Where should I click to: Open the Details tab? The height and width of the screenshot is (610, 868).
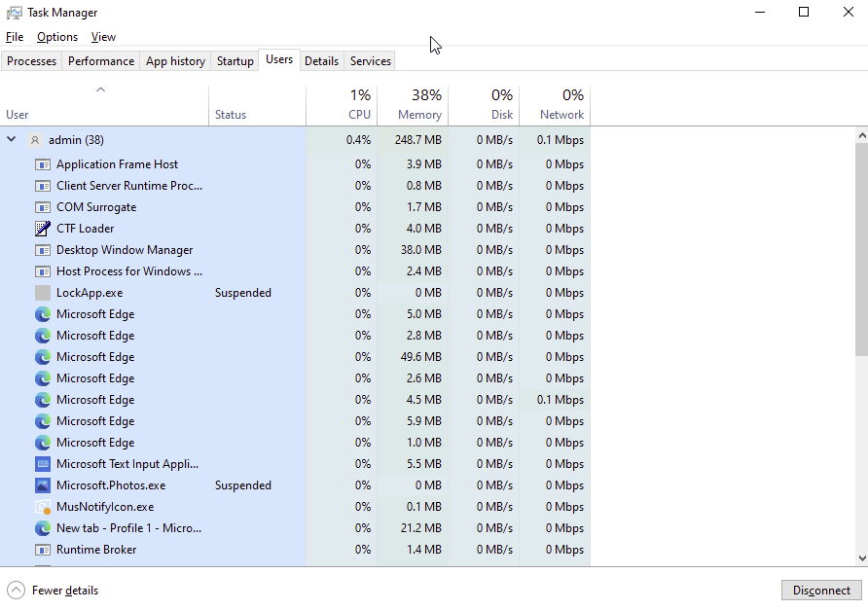click(x=321, y=61)
